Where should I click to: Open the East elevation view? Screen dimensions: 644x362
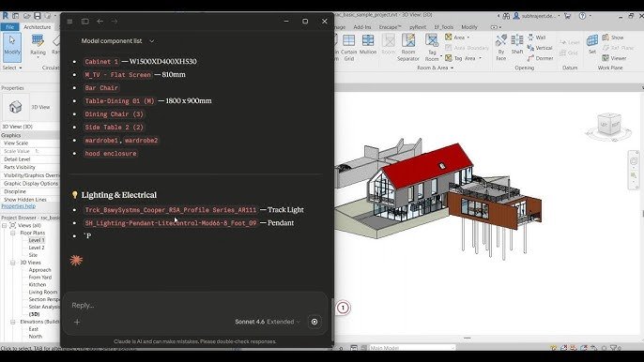pyautogui.click(x=33, y=329)
